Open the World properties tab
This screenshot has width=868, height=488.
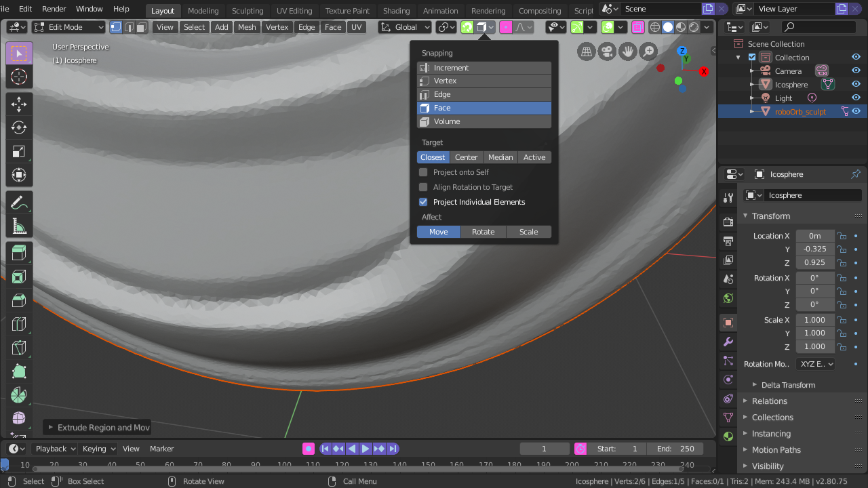coord(728,298)
